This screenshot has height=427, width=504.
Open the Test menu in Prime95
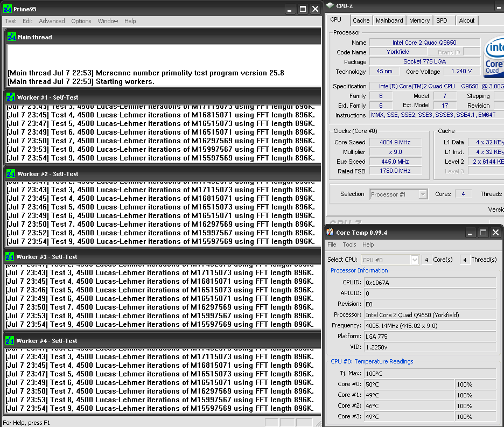tap(11, 21)
